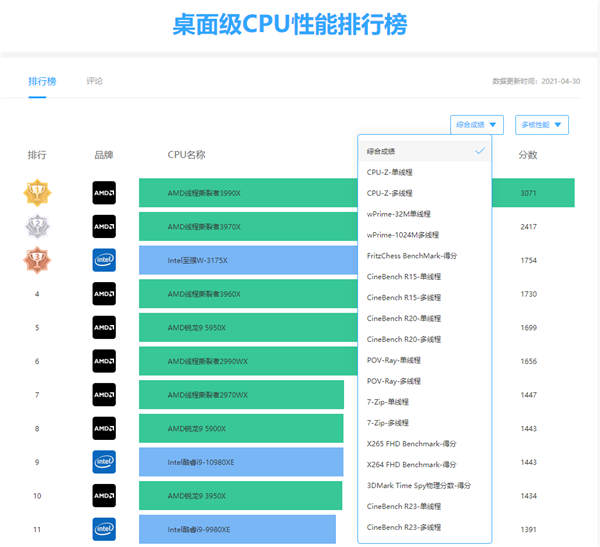Choose wPrime-1024M多线程 option
Image resolution: width=600 pixels, height=547 pixels.
pyautogui.click(x=425, y=235)
